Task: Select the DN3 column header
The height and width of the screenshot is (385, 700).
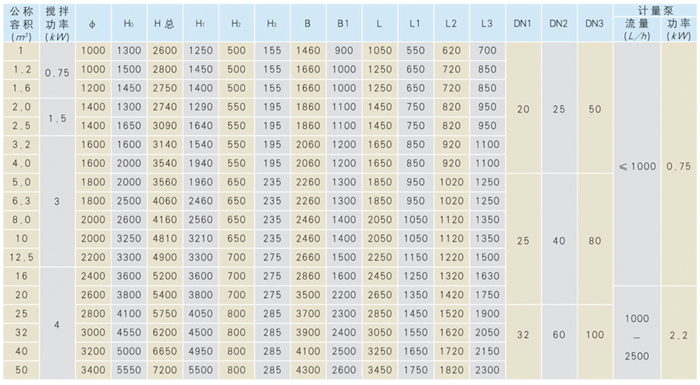Action: (595, 24)
